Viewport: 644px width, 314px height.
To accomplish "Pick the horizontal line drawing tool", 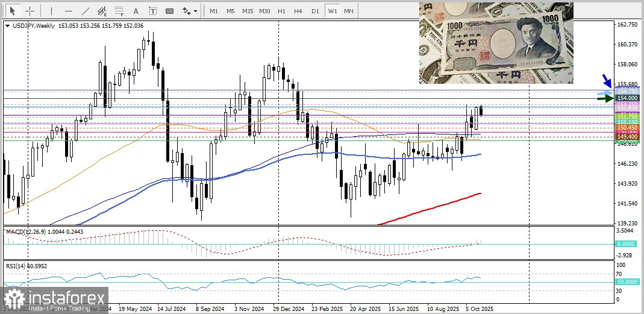I will (x=69, y=11).
